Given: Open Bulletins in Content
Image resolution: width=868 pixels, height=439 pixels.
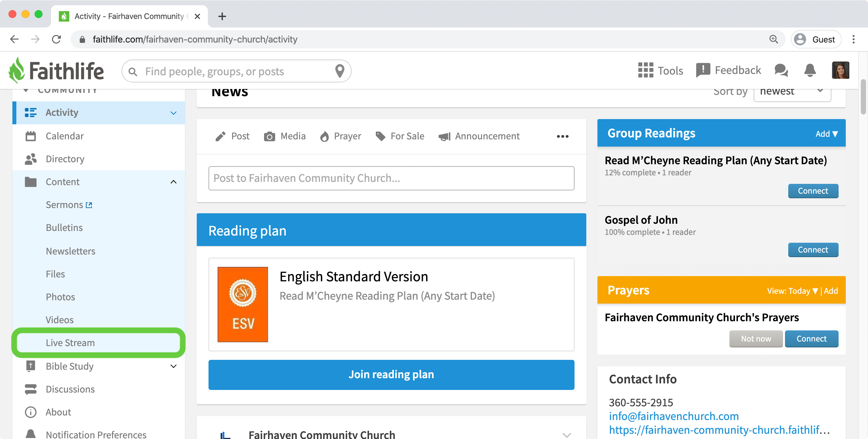Looking at the screenshot, I should click(x=64, y=228).
